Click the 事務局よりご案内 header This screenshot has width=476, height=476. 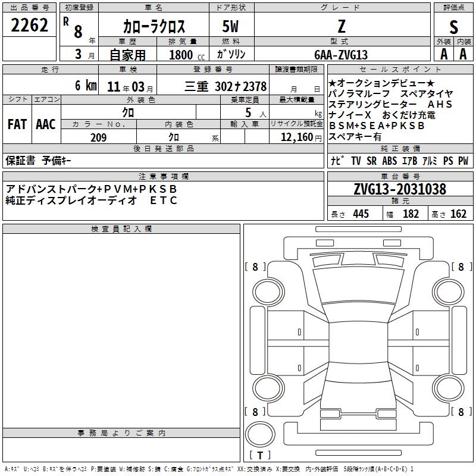pos(121,433)
